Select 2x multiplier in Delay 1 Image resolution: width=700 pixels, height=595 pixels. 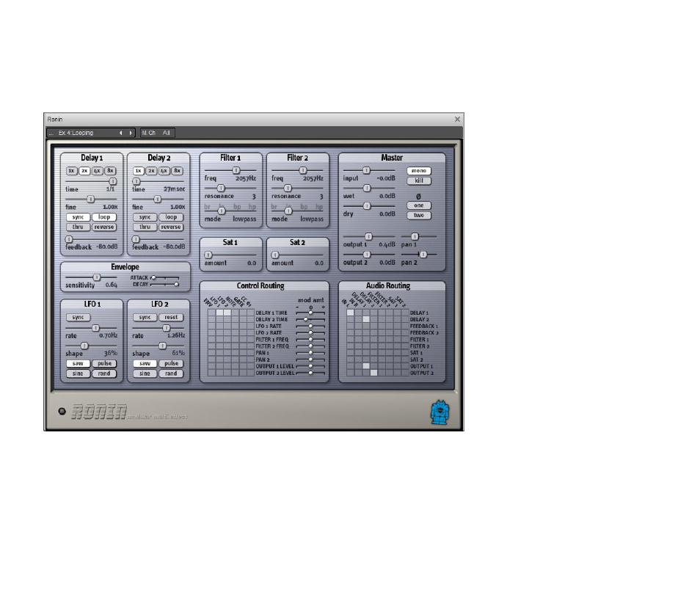[84, 170]
